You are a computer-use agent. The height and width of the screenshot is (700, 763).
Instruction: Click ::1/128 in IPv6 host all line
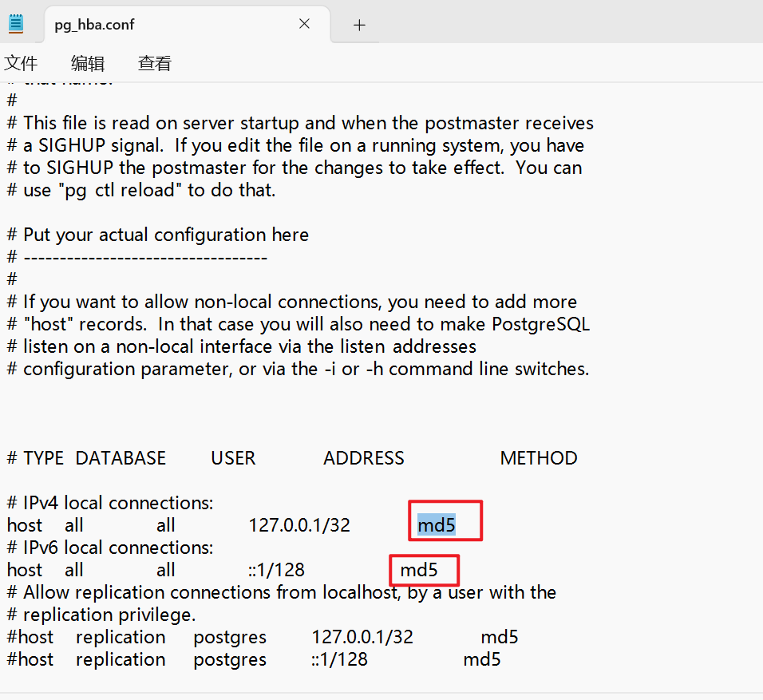click(x=276, y=570)
